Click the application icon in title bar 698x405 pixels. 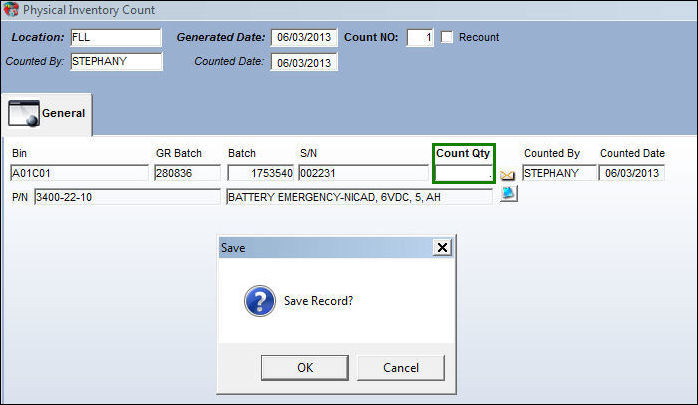tap(11, 9)
